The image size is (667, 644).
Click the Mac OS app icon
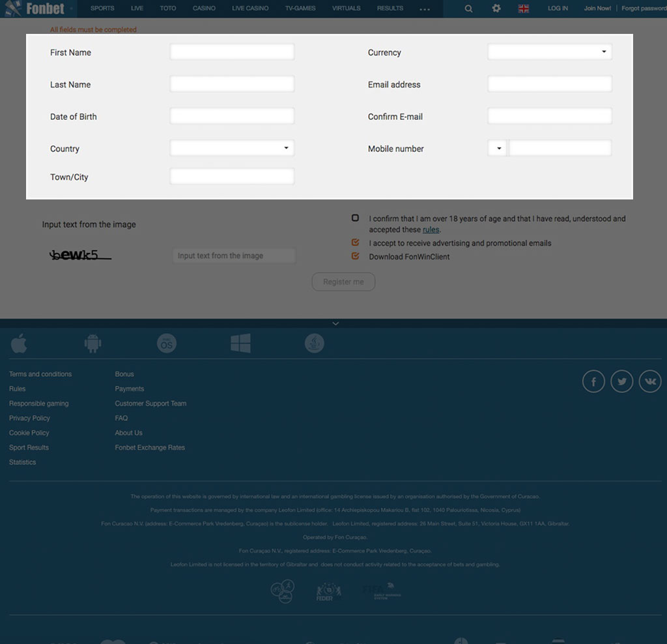[x=167, y=343]
